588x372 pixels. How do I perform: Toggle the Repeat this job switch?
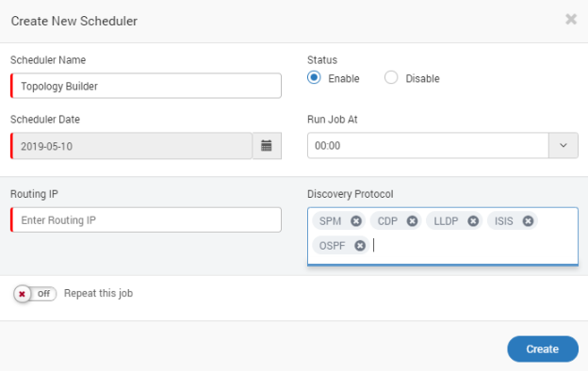click(35, 294)
